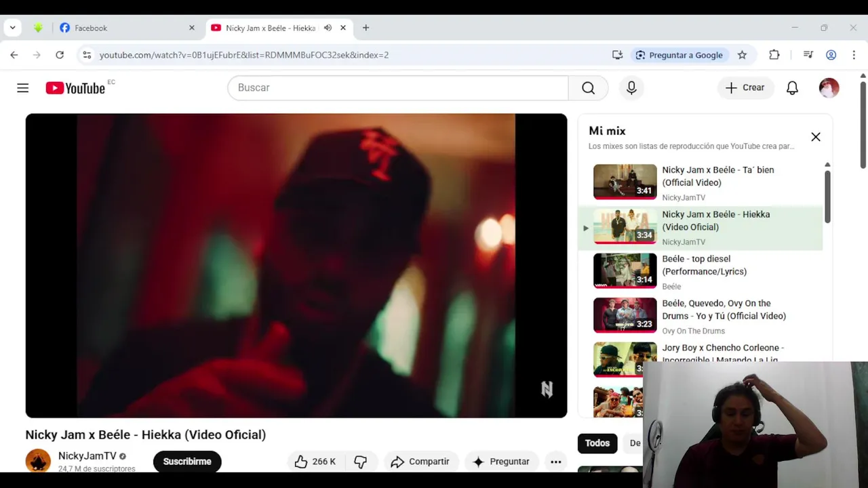
Task: Select Nicky Jam x Beéle - Hiekka playlist title
Action: (716, 221)
